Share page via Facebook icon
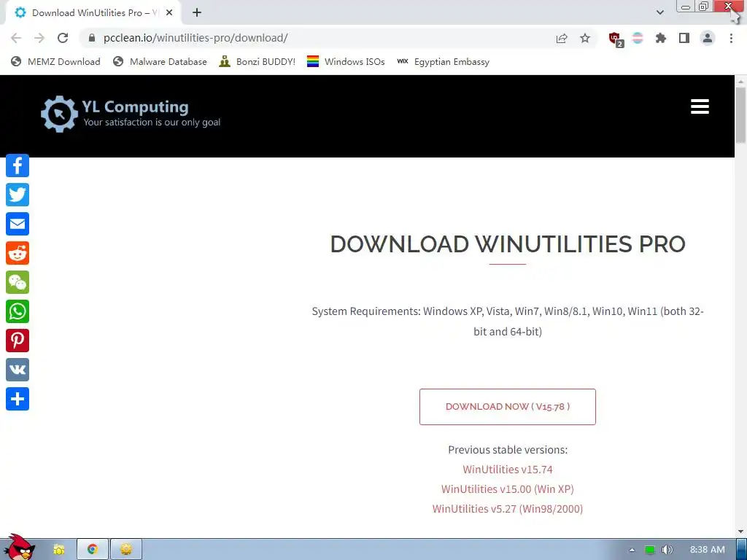The height and width of the screenshot is (560, 747). [18, 166]
